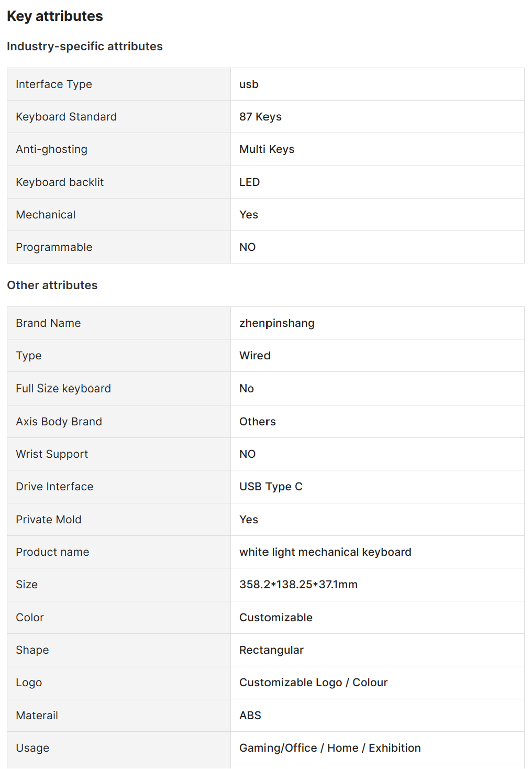This screenshot has width=532, height=769.
Task: Click the 'Key attributes' heading
Action: pos(55,16)
